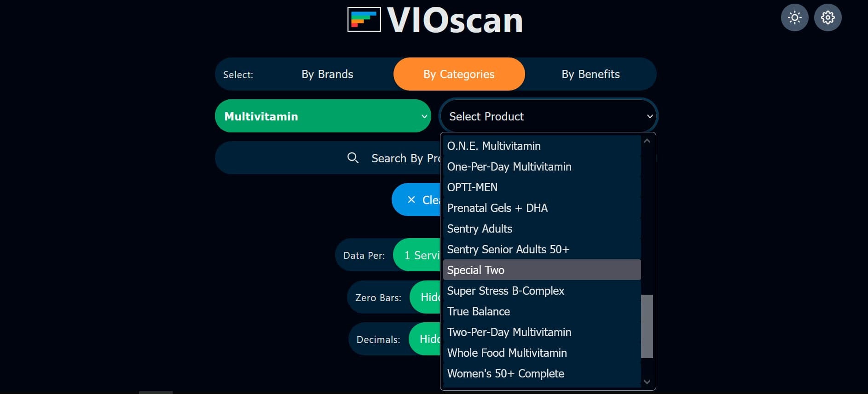This screenshot has height=394, width=868.
Task: Toggle light mode with the sun icon
Action: [x=794, y=17]
